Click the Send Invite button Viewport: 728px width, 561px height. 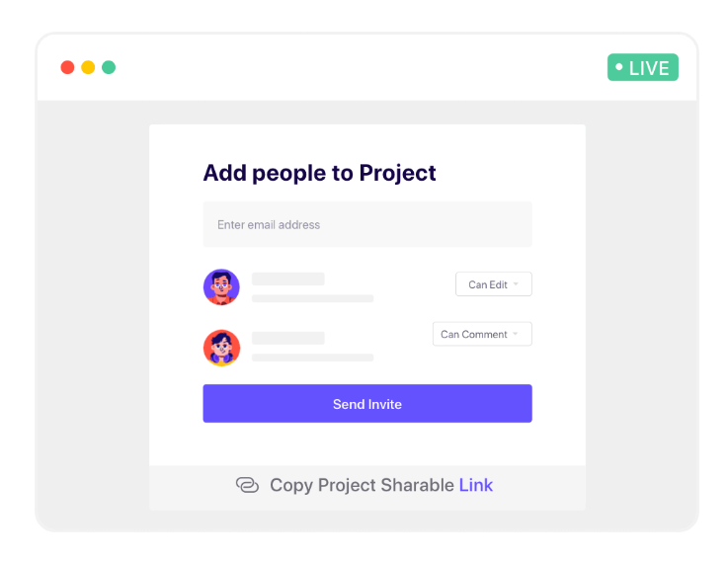(x=367, y=404)
